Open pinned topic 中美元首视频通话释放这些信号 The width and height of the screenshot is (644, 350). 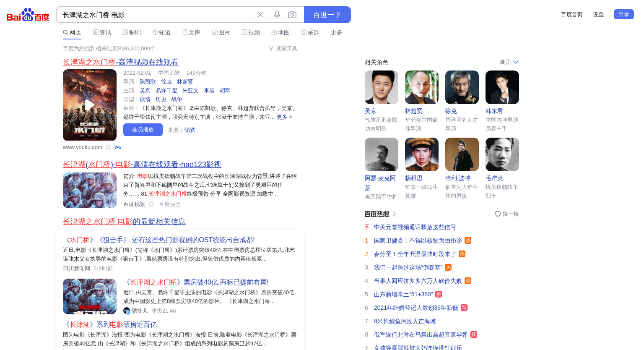point(415,227)
